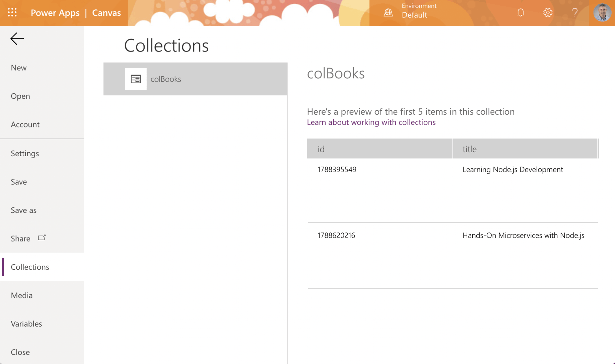Image resolution: width=615 pixels, height=364 pixels.
Task: Click the Power Apps home title
Action: tap(55, 13)
